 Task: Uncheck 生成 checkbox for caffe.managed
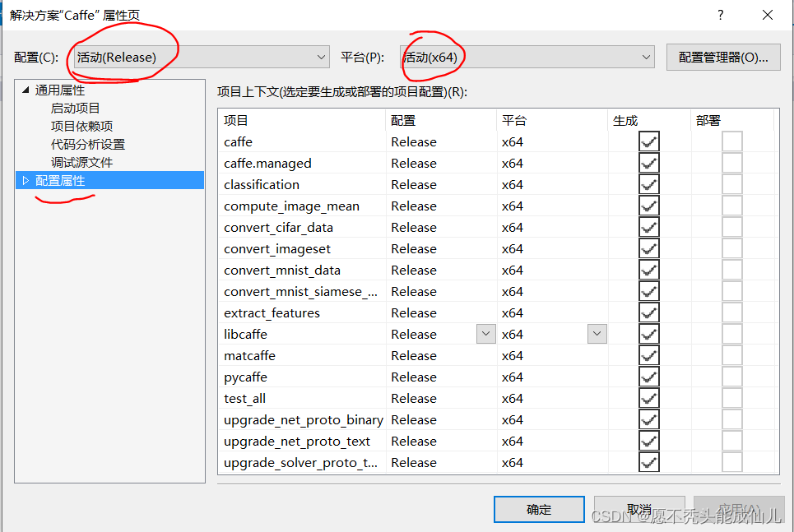(x=648, y=163)
